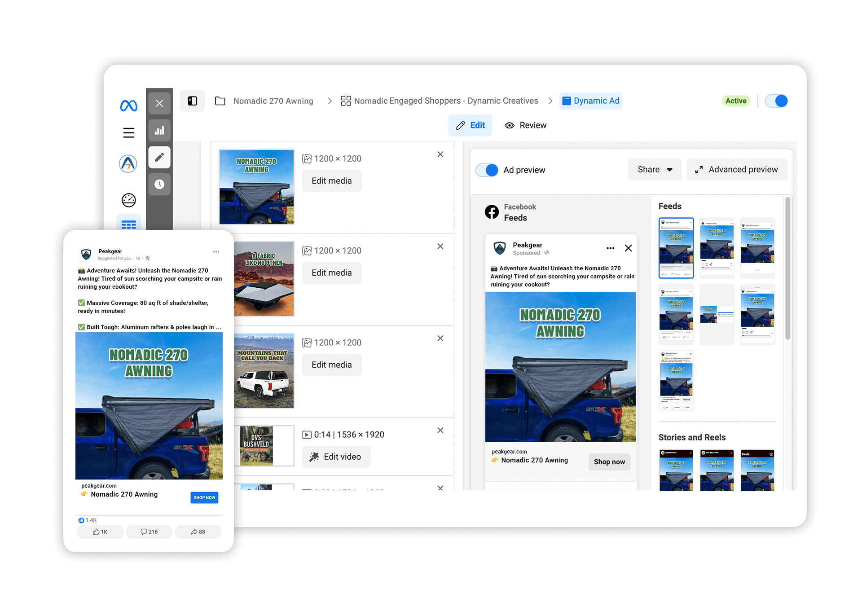Select the Edit tab
This screenshot has width=862, height=616.
click(x=471, y=125)
